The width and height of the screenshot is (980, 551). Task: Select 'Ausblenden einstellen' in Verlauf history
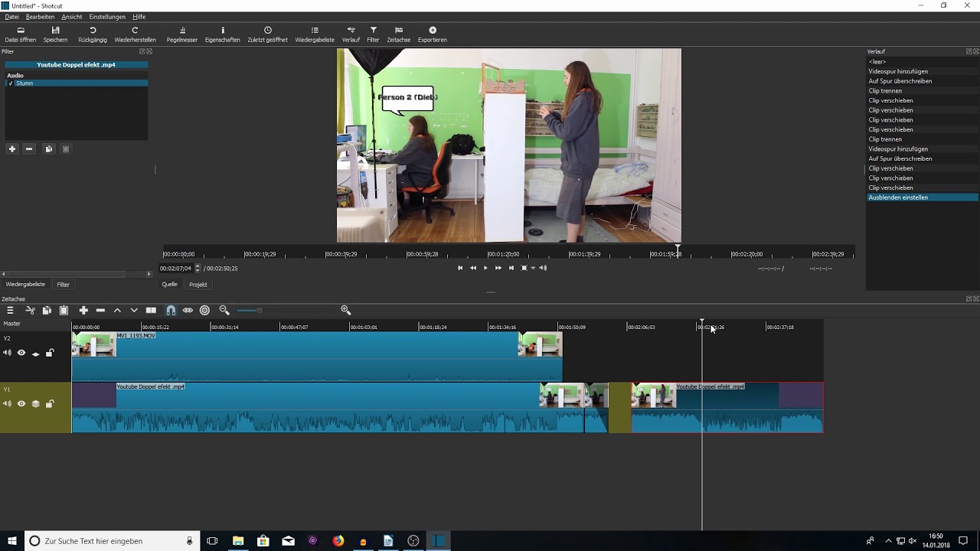(x=923, y=197)
